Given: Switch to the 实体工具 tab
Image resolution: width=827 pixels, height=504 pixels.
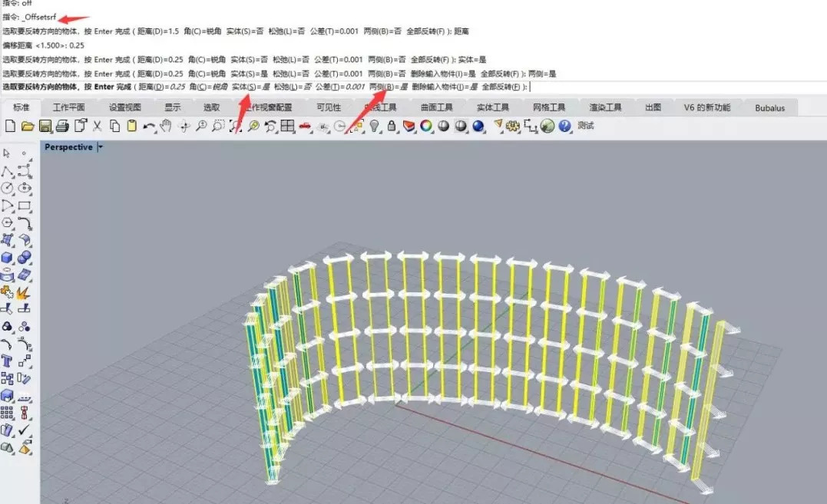Looking at the screenshot, I should click(492, 108).
